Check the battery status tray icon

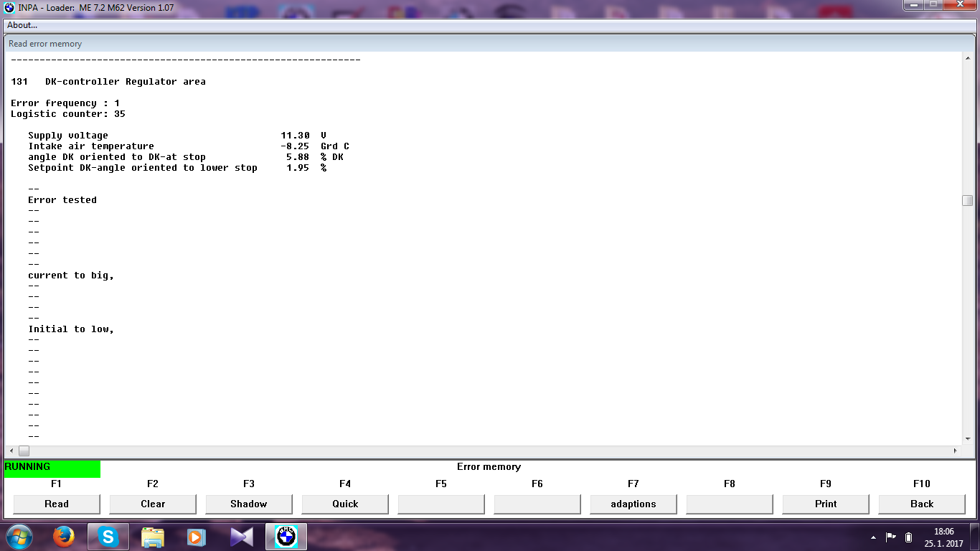tap(908, 537)
